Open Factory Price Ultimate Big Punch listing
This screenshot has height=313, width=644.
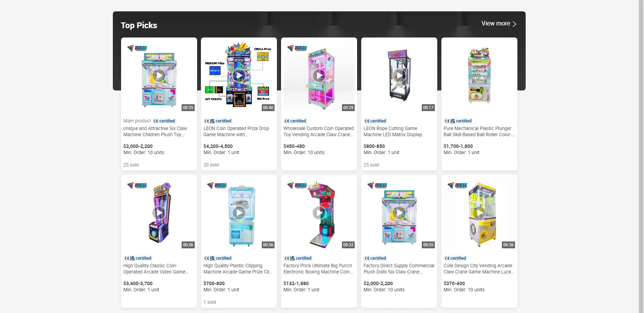tap(318, 269)
